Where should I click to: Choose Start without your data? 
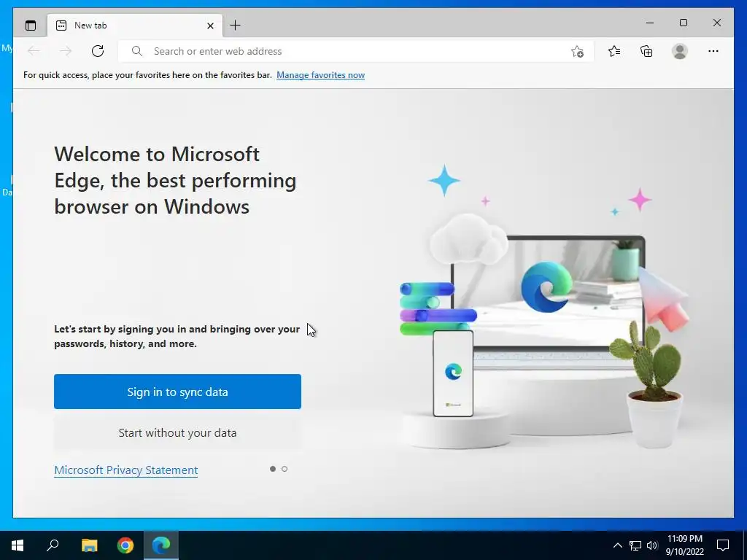pos(177,432)
